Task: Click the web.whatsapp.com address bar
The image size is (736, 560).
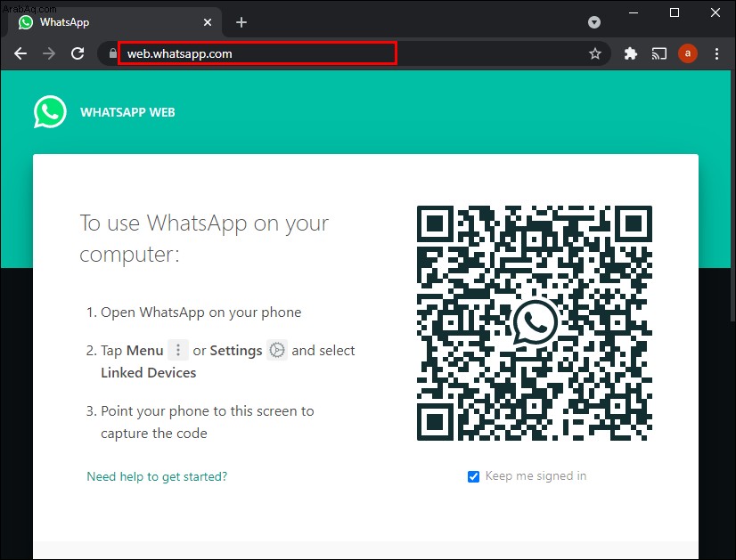Action: click(258, 53)
